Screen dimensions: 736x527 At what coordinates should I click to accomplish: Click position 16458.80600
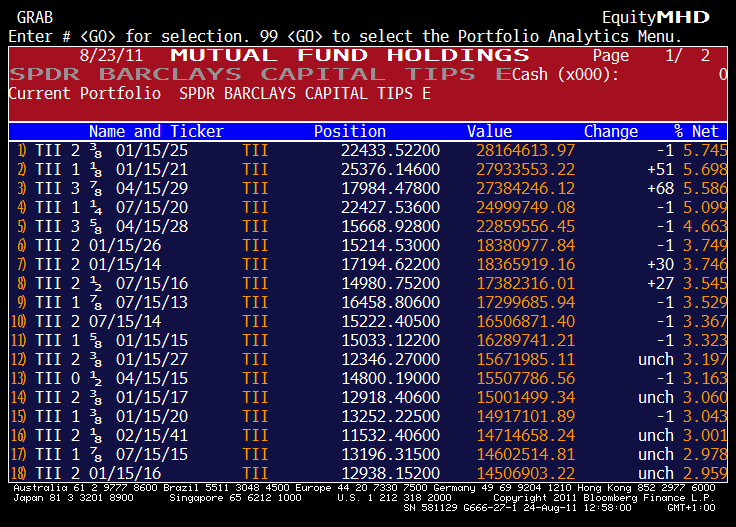(391, 303)
